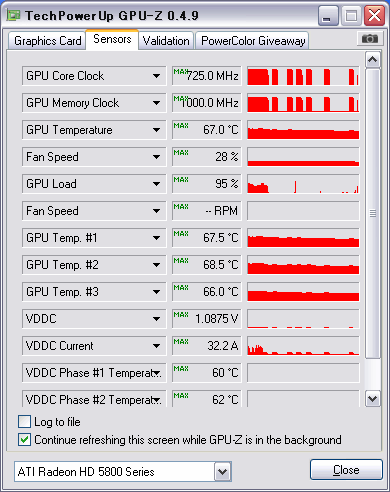The image size is (390, 492).
Task: Click the camera screenshot icon
Action: click(x=369, y=39)
